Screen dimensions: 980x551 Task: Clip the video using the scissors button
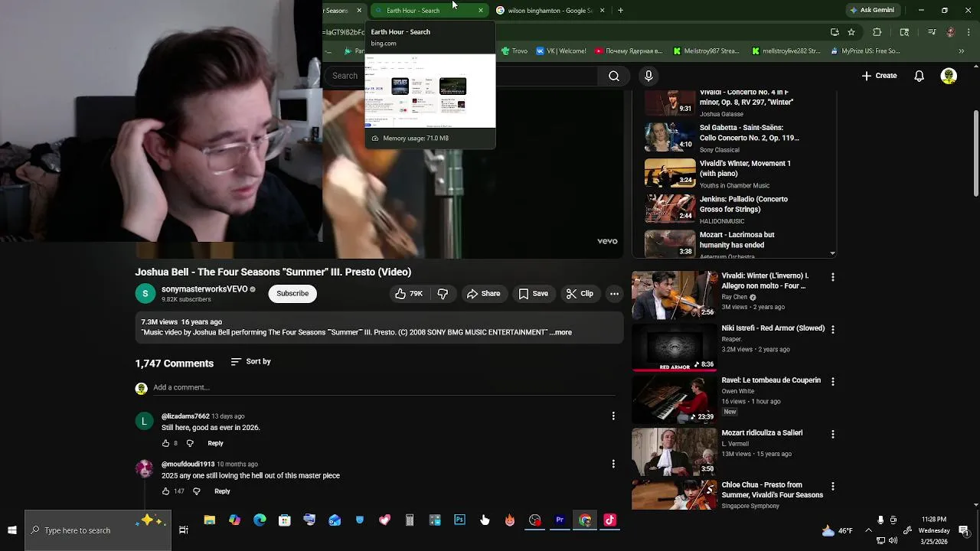click(x=580, y=294)
